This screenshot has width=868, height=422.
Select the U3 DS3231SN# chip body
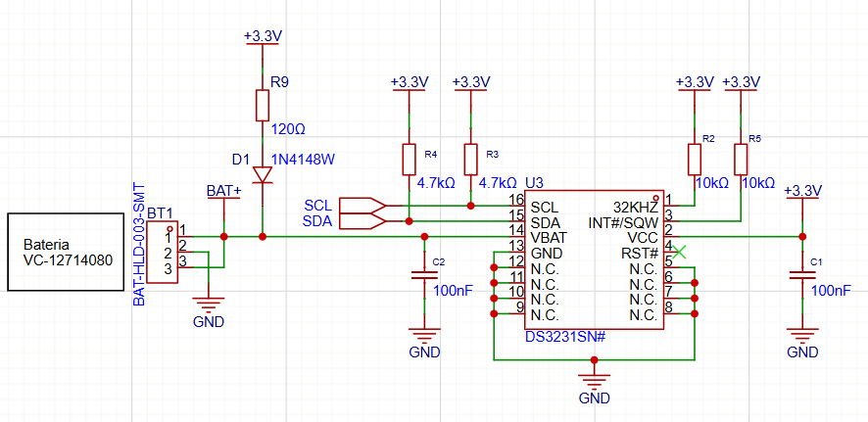(x=594, y=259)
